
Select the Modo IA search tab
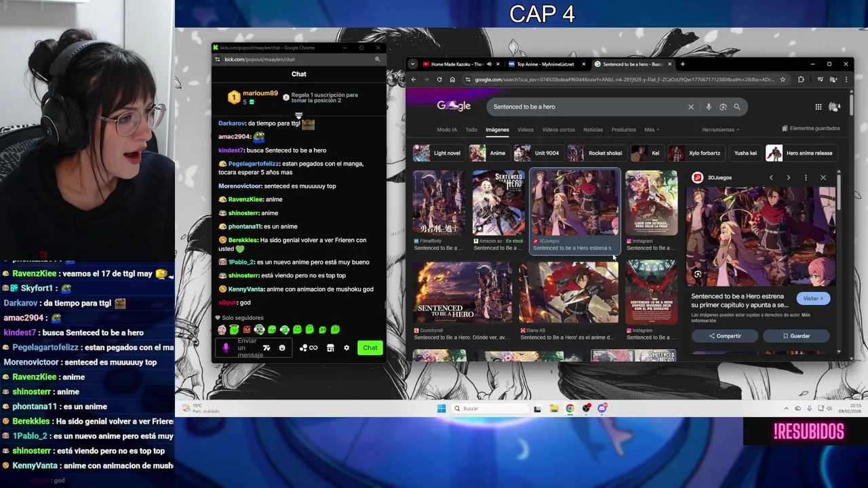pyautogui.click(x=447, y=129)
